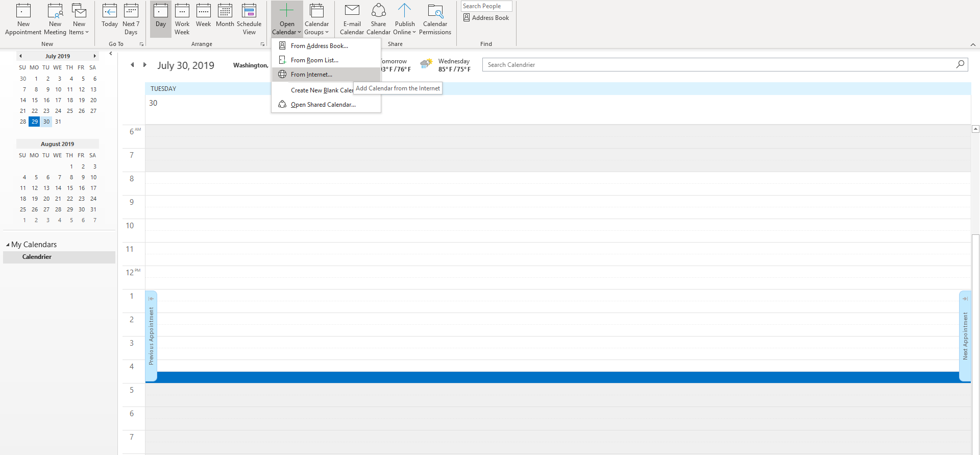Choose From Internet menu option
This screenshot has width=980, height=455.
click(311, 75)
